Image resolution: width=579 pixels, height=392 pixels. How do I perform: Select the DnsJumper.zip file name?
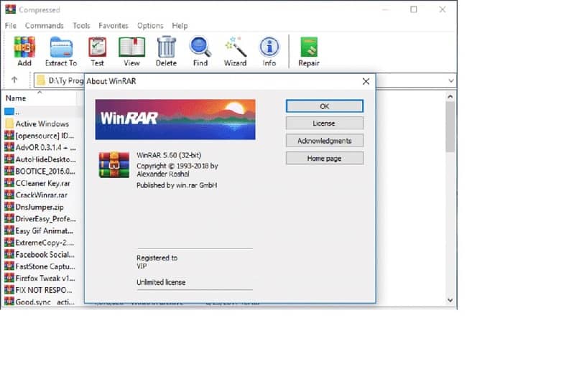click(x=40, y=207)
